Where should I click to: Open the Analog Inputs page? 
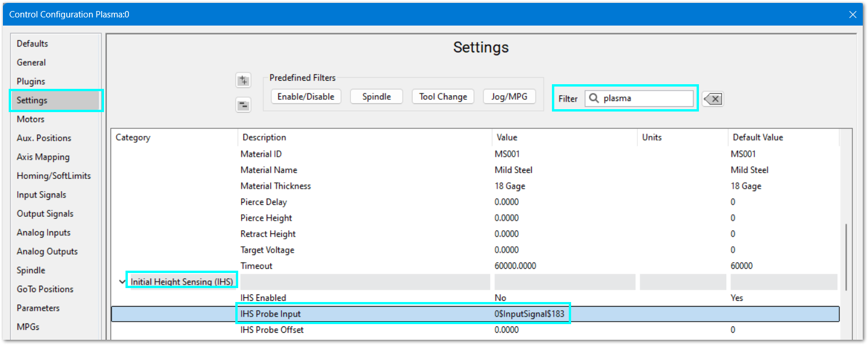[44, 232]
